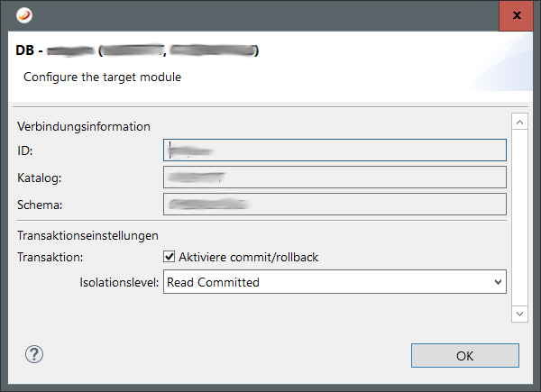Toggle the Aktiviere commit/rollback checkbox
This screenshot has width=541, height=392.
170,257
